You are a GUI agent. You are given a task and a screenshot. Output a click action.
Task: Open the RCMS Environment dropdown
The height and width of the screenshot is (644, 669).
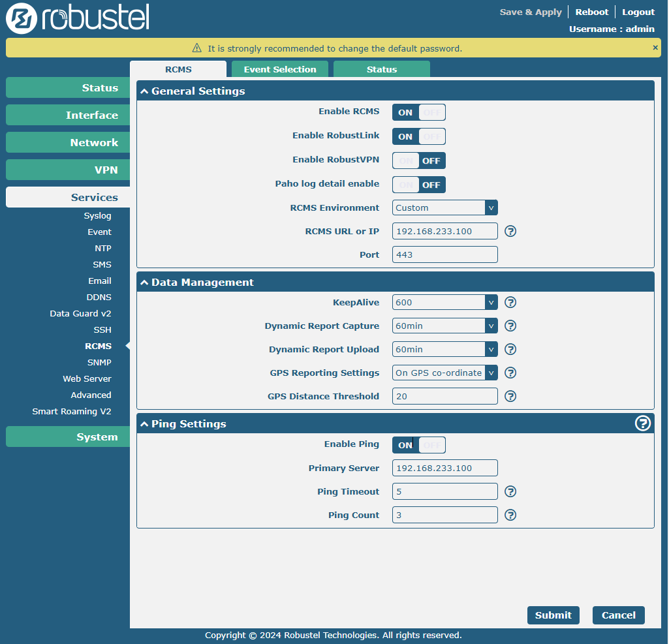444,207
